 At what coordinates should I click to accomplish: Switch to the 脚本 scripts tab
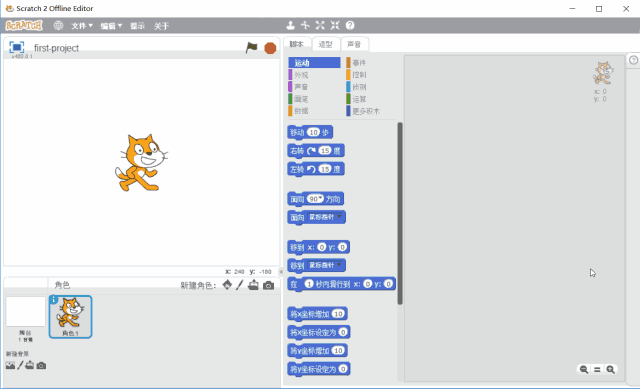click(x=297, y=44)
